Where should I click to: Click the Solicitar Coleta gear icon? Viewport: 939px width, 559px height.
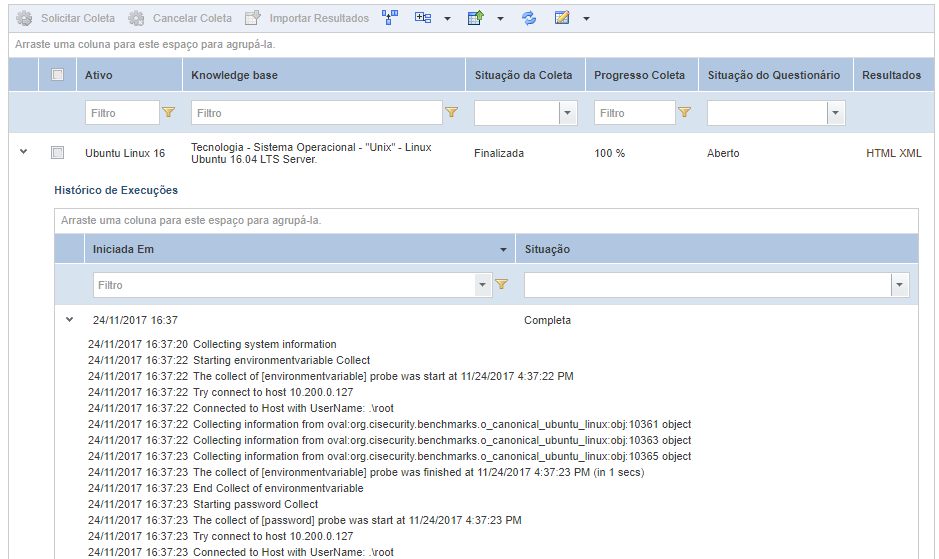[24, 19]
